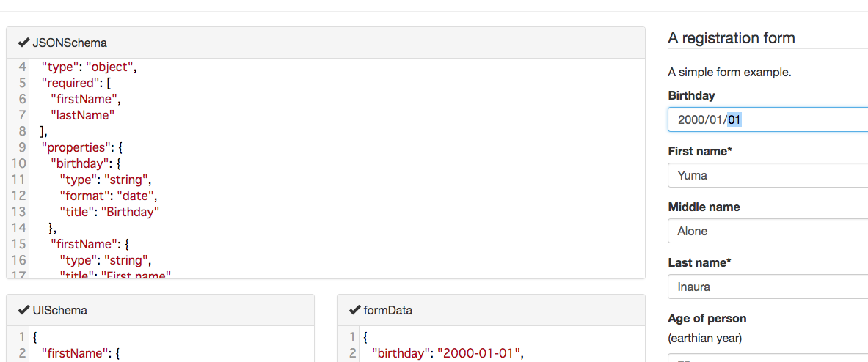868x362 pixels.
Task: Click the Age of person label
Action: (x=707, y=318)
